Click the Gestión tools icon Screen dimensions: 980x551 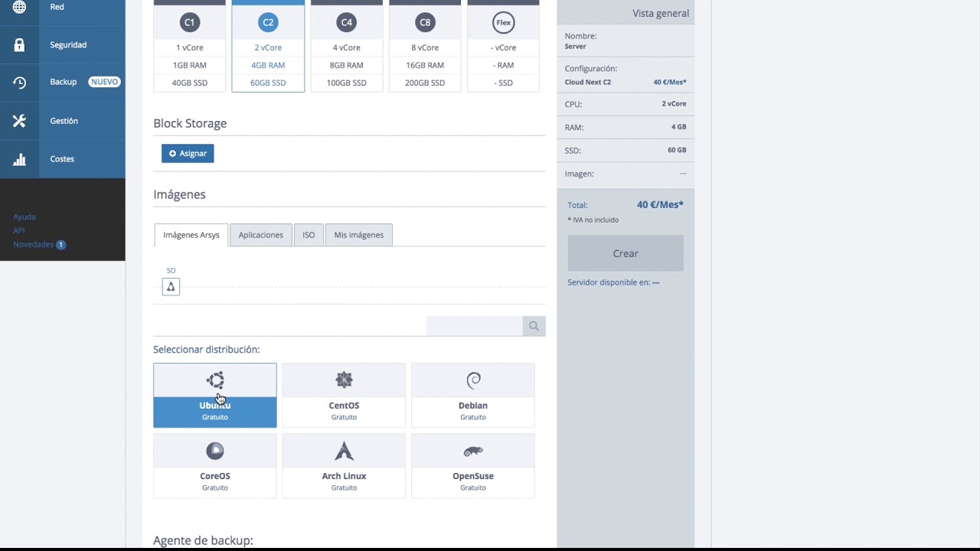19,121
